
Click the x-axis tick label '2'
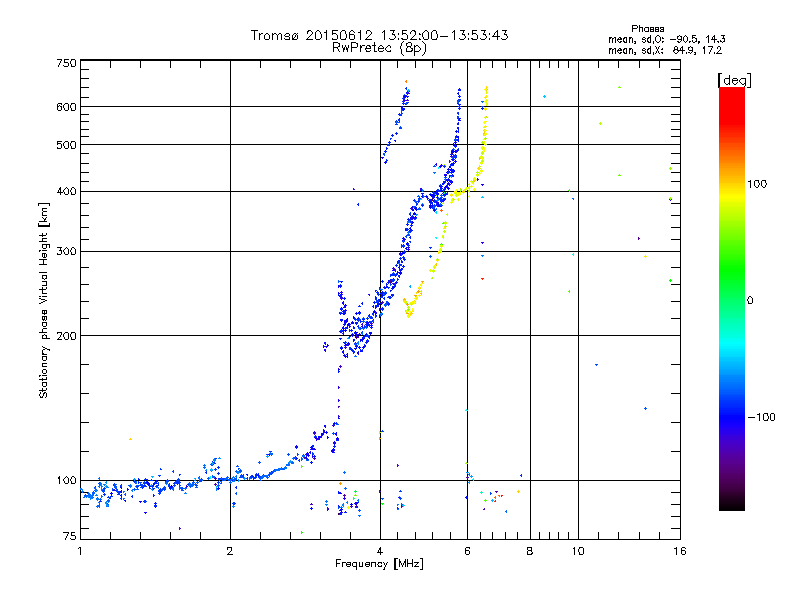coord(230,551)
